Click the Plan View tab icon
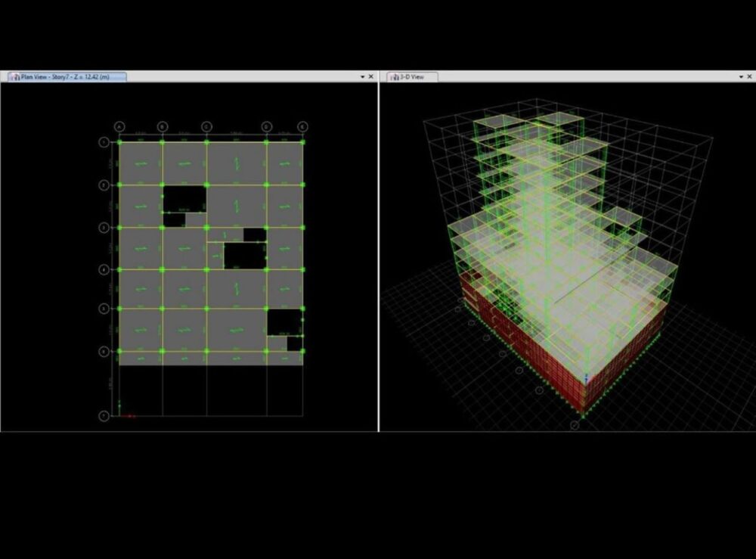756x559 pixels. 14,76
